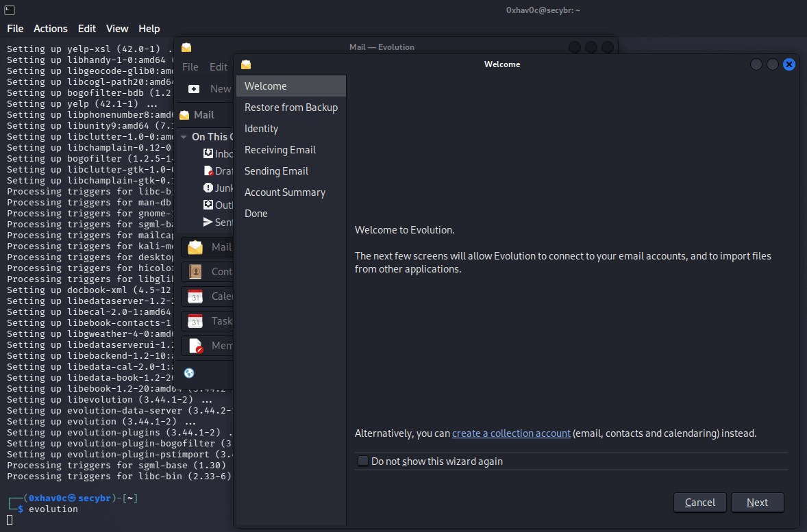807x532 pixels.
Task: Switch to Calendar view in Evolution switcher
Action: 208,296
